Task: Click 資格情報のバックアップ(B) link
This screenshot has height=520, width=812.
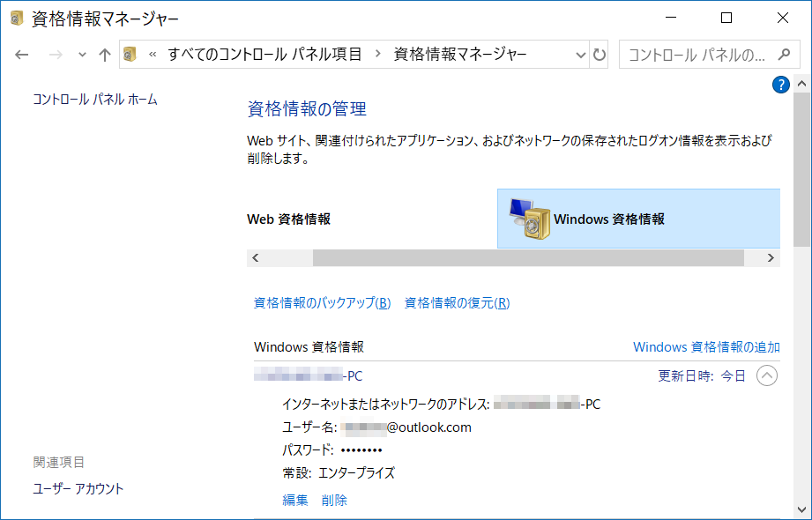Action: pos(322,303)
